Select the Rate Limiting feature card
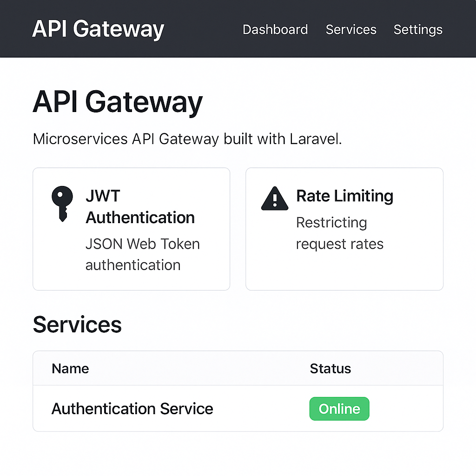The width and height of the screenshot is (476, 476). (x=344, y=229)
